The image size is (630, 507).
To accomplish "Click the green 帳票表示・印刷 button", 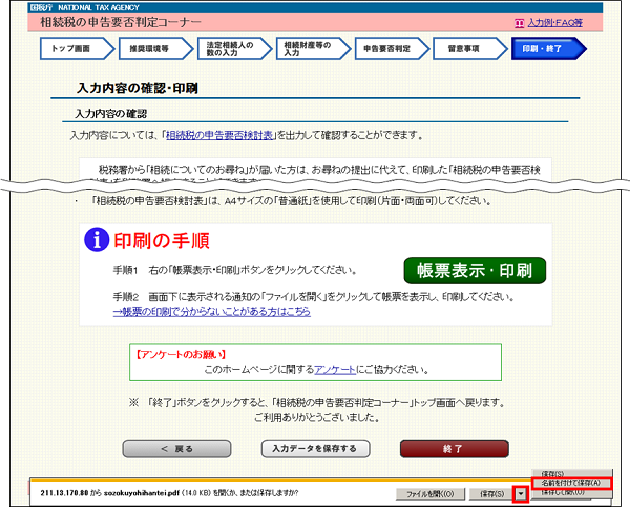I will pyautogui.click(x=475, y=271).
